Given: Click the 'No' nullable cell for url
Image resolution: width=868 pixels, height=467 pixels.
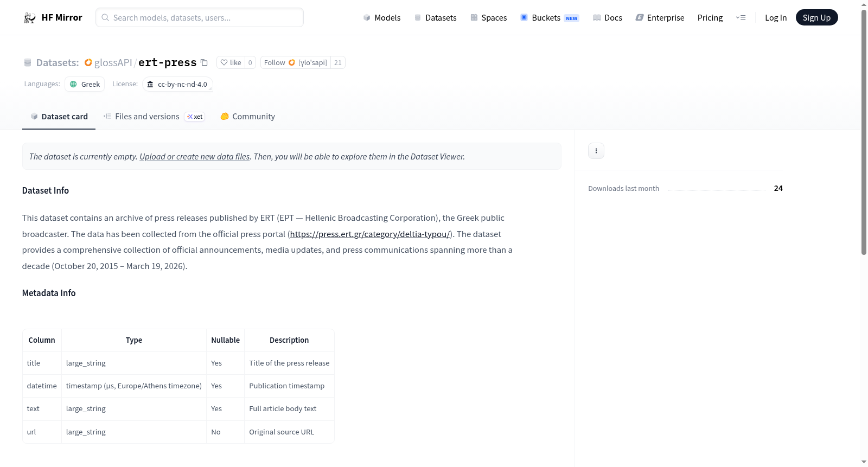Looking at the screenshot, I should pyautogui.click(x=226, y=432).
